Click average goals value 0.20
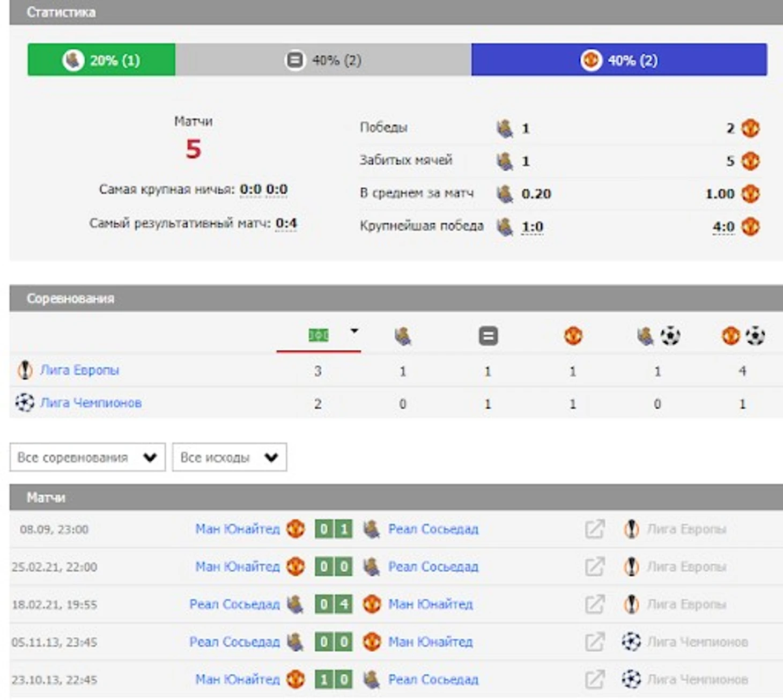783x700 pixels. tap(536, 194)
